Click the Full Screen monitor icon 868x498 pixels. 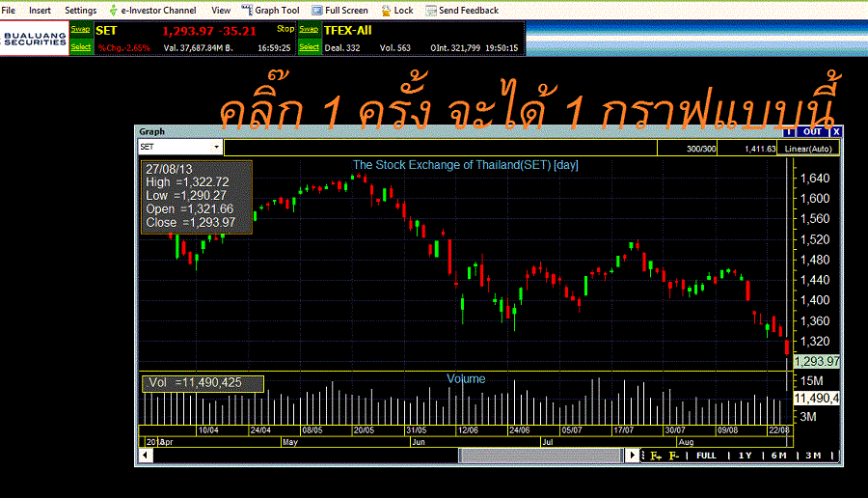(x=317, y=10)
